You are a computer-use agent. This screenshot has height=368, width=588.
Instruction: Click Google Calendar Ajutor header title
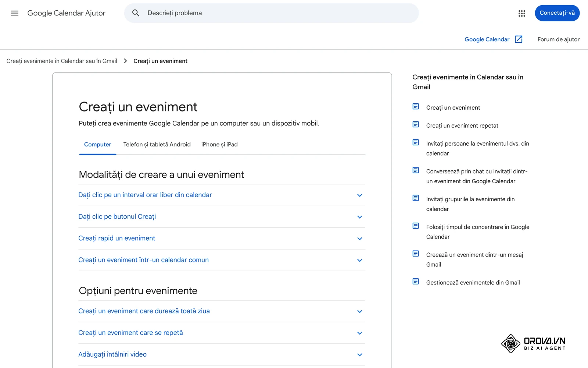(67, 13)
